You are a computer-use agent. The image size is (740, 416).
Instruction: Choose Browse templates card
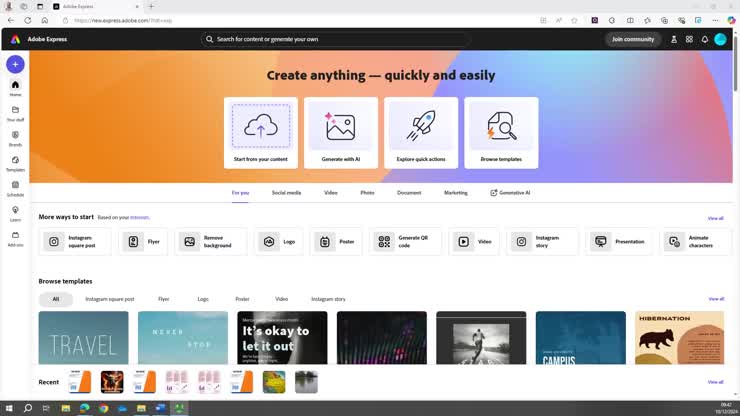pyautogui.click(x=501, y=133)
